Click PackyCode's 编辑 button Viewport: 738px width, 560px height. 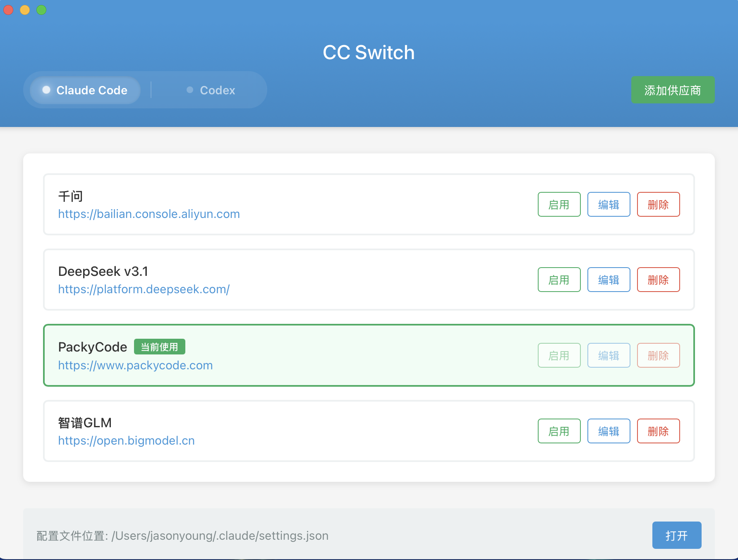pyautogui.click(x=609, y=355)
